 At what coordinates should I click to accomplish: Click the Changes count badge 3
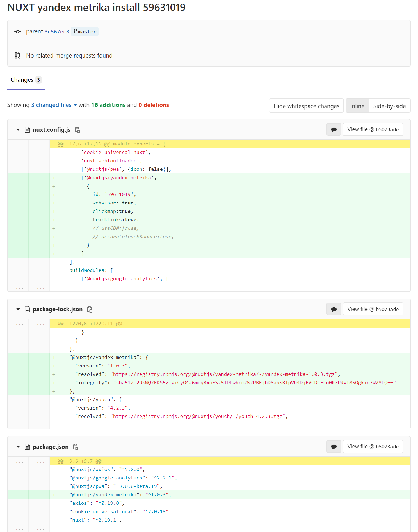39,80
